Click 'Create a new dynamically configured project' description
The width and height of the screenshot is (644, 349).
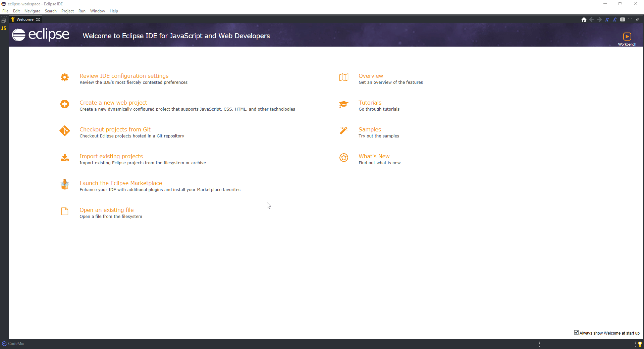click(187, 109)
